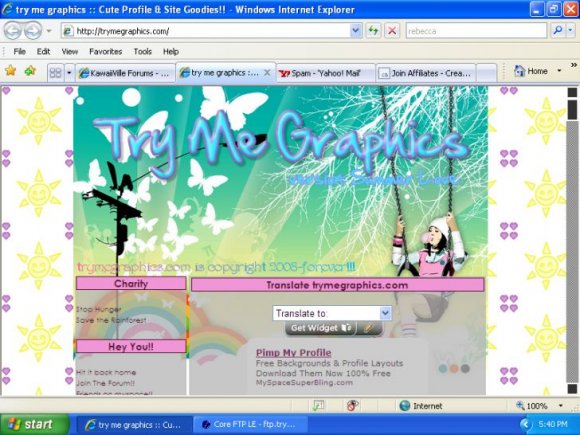Click the page scrollbar up arrow

(x=572, y=92)
